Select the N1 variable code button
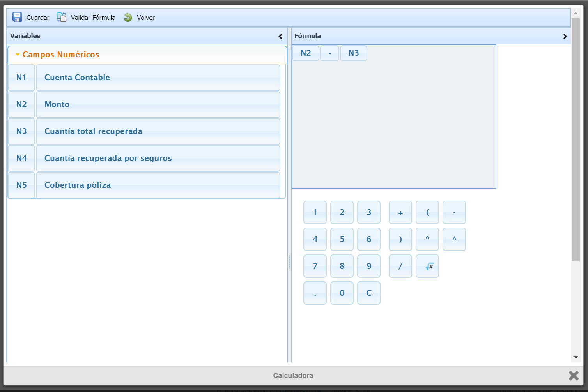The image size is (588, 392). tap(21, 78)
